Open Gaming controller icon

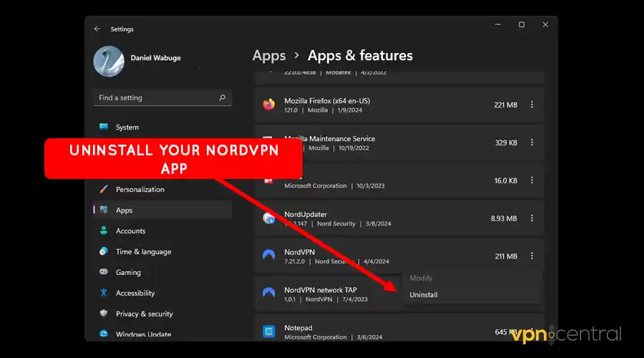coord(104,271)
